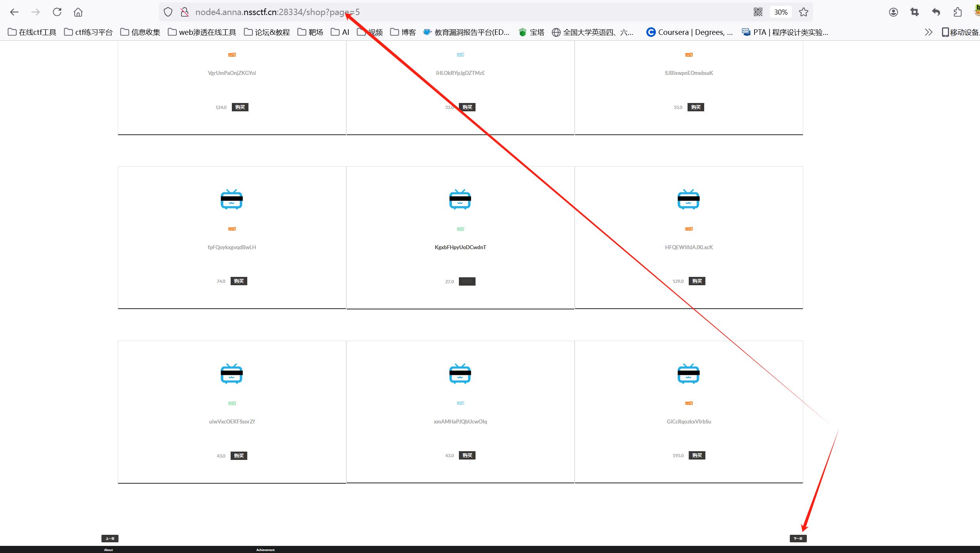Open the Achievement footer menu item
This screenshot has width=980, height=553.
[265, 550]
